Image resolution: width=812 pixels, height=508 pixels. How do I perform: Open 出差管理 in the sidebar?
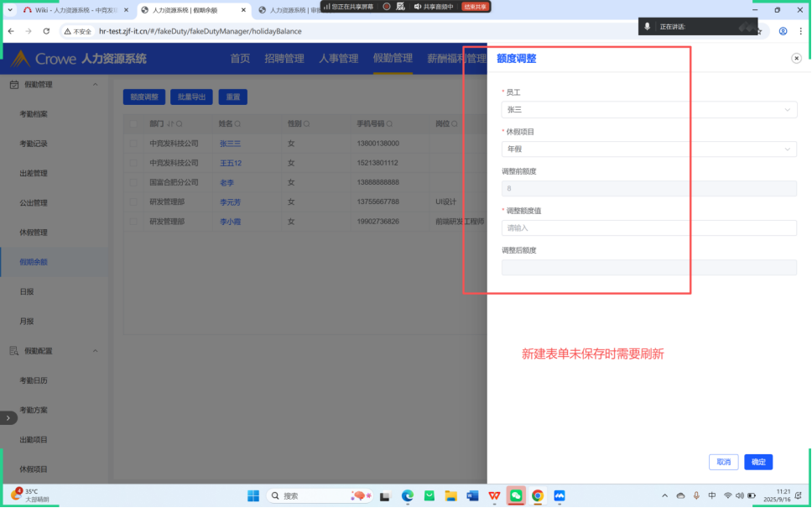pos(34,173)
